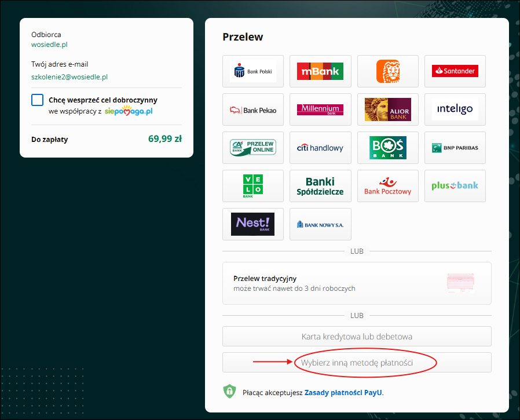Select Millennium bank option
This screenshot has height=420, width=520.
(320, 109)
